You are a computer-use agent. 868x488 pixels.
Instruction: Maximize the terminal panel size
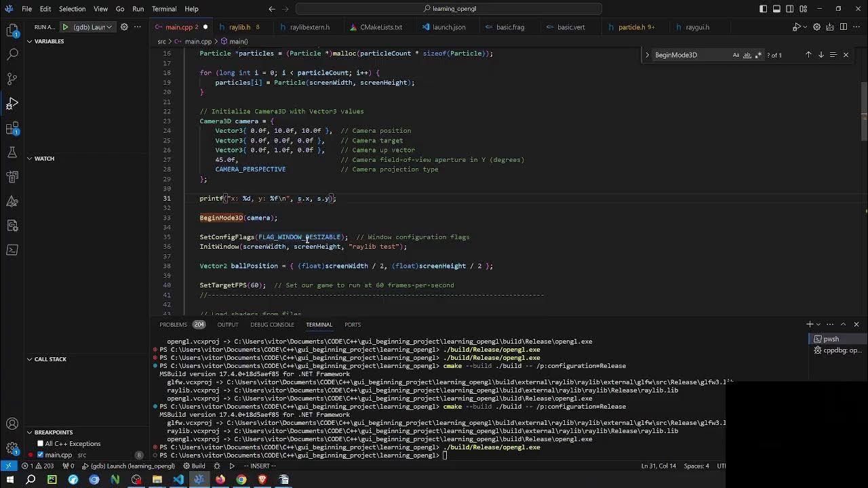click(843, 324)
